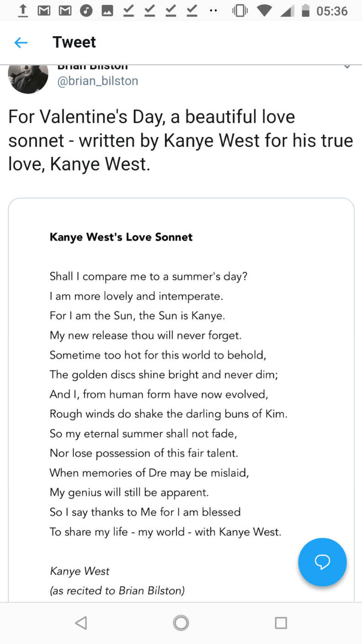Image resolution: width=362 pixels, height=644 pixels.
Task: Check the battery level indicator
Action: click(x=304, y=10)
